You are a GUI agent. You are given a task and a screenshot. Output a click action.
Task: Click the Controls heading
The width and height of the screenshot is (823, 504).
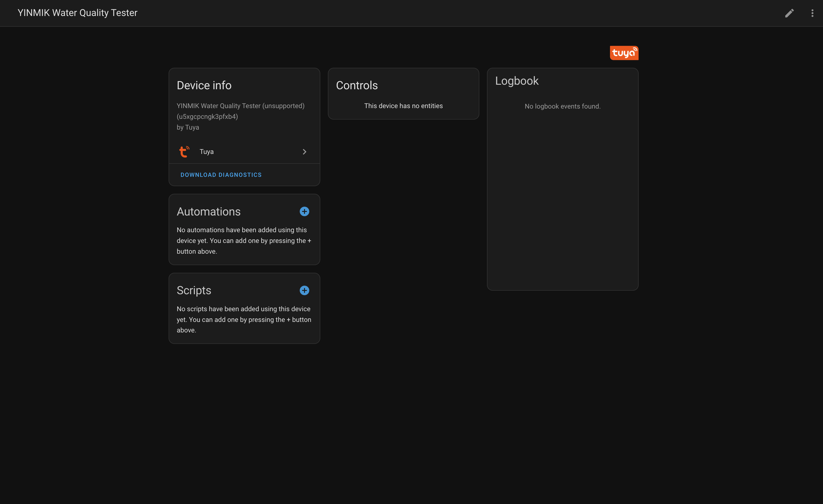click(357, 85)
